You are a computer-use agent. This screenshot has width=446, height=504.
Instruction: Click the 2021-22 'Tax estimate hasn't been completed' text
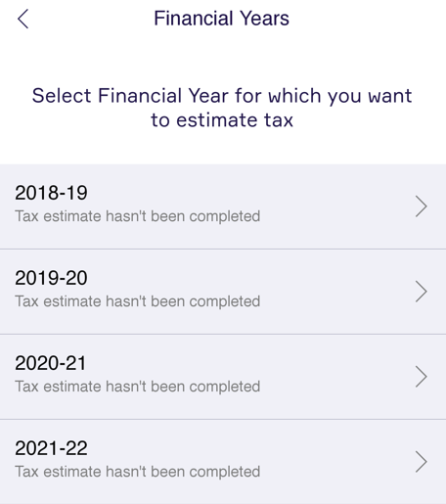click(138, 472)
